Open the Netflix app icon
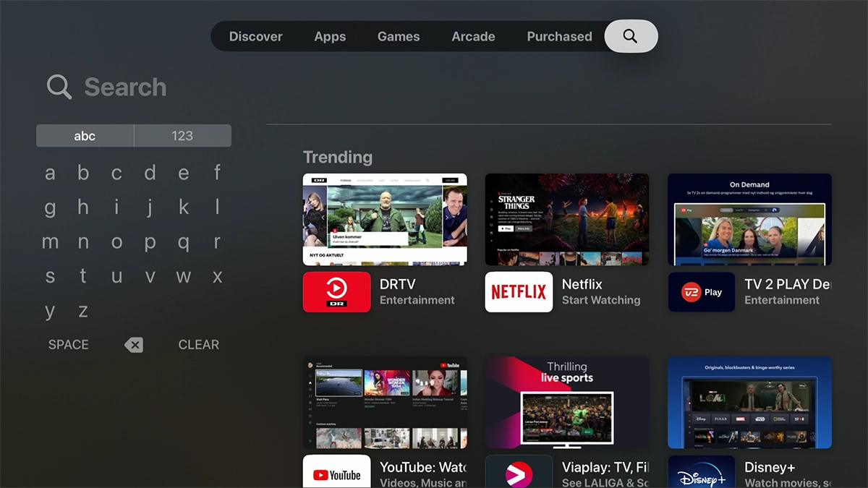This screenshot has width=868, height=488. pos(519,292)
